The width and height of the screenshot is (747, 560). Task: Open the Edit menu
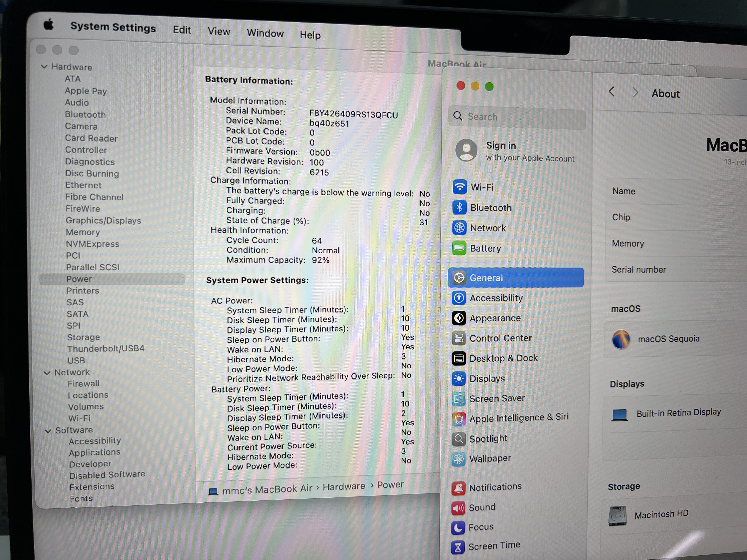tap(182, 30)
